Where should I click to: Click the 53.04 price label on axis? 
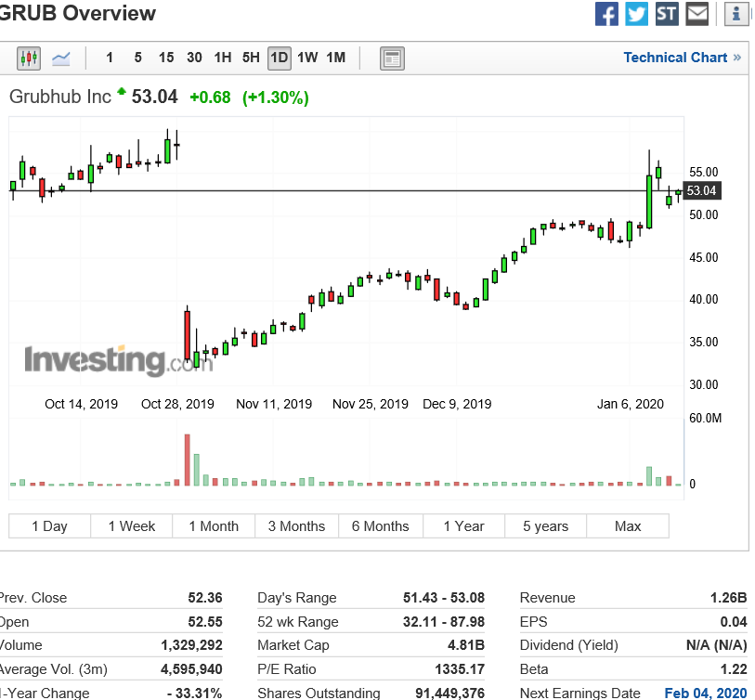click(701, 190)
